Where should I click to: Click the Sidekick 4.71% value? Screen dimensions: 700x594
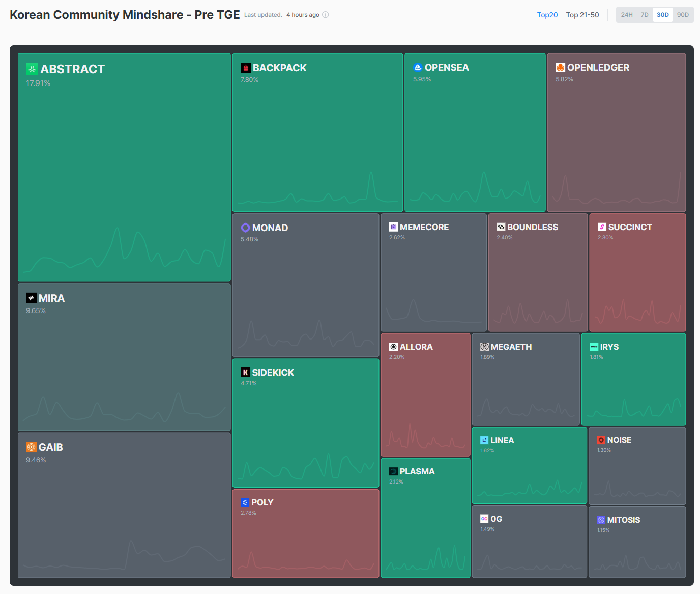[248, 383]
